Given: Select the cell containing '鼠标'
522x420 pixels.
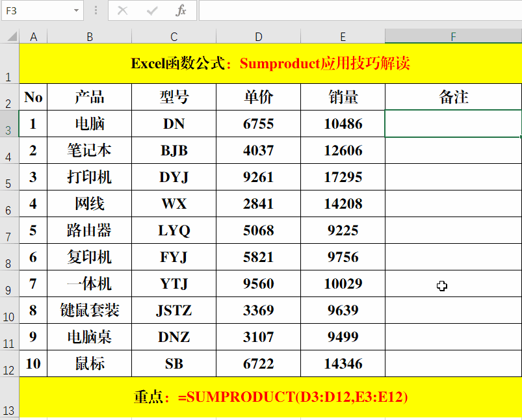Looking at the screenshot, I should (90, 363).
